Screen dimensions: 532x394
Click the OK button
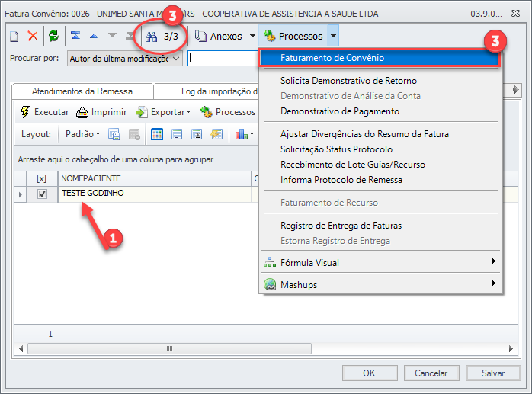click(x=370, y=373)
